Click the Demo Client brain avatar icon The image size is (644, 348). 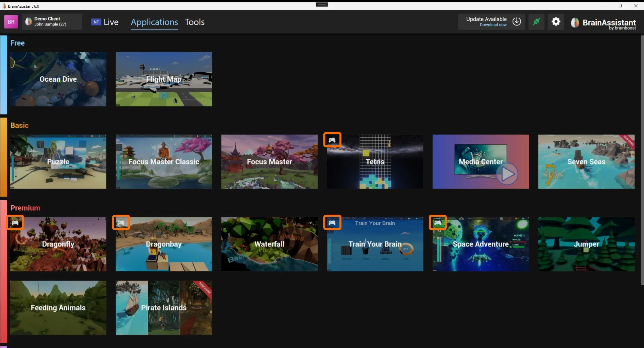(x=29, y=22)
